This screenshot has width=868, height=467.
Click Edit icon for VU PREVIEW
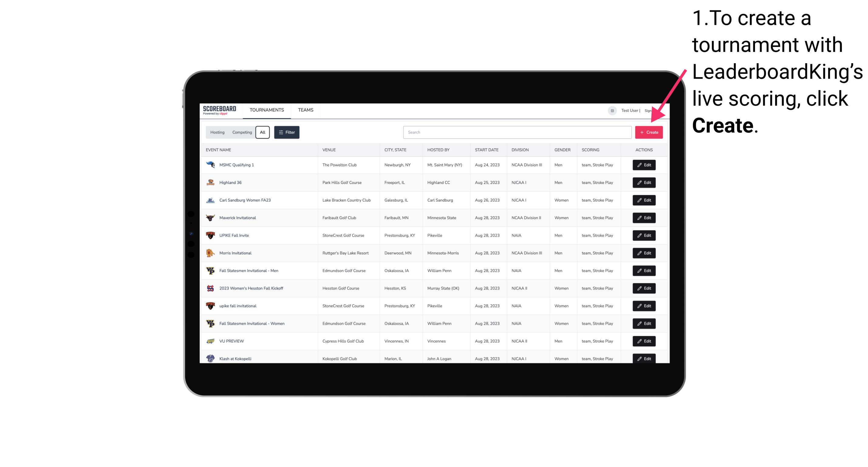(644, 341)
